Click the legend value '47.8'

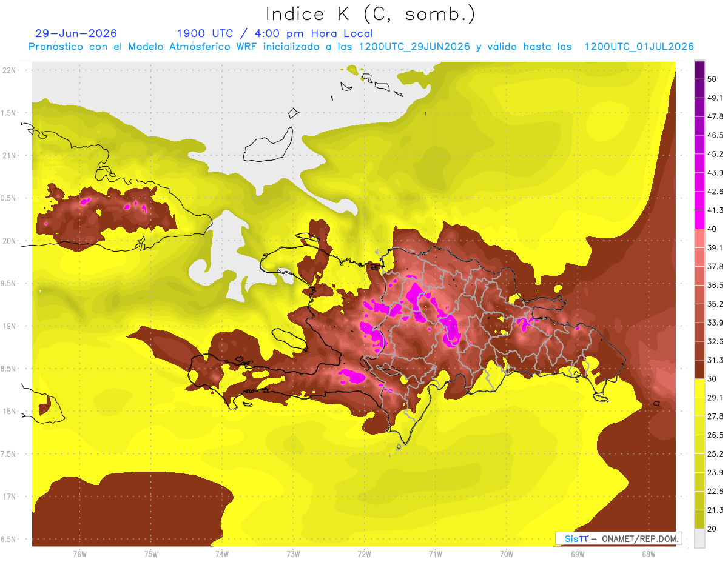(715, 117)
